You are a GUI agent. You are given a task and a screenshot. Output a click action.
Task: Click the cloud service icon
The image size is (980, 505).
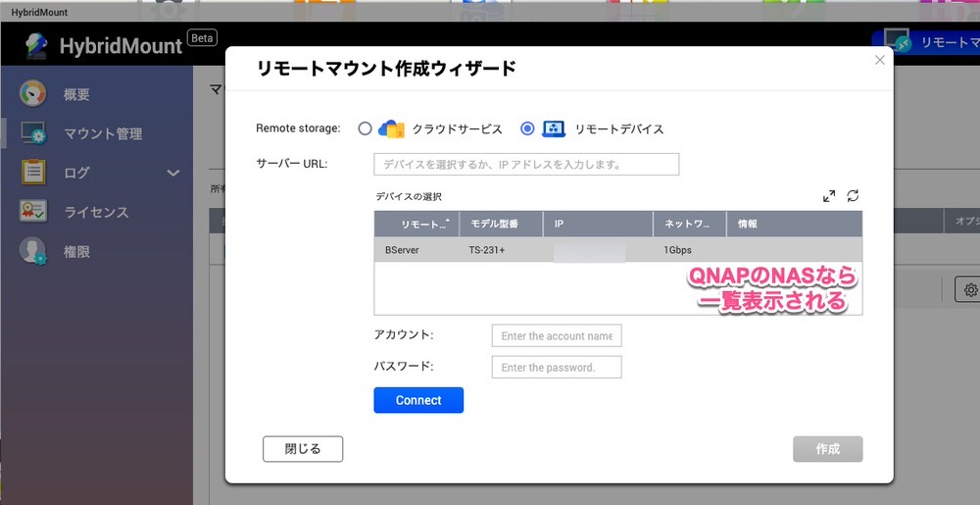point(391,128)
